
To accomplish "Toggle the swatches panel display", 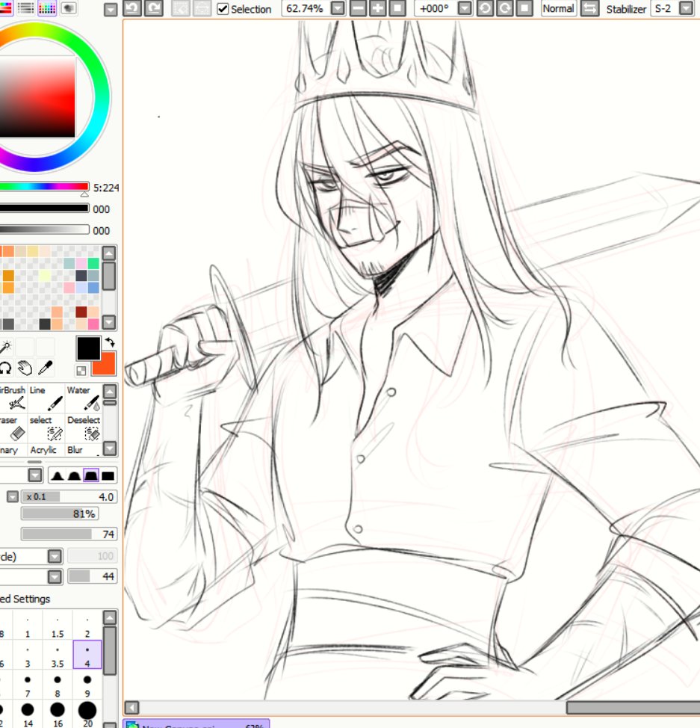I will point(47,8).
